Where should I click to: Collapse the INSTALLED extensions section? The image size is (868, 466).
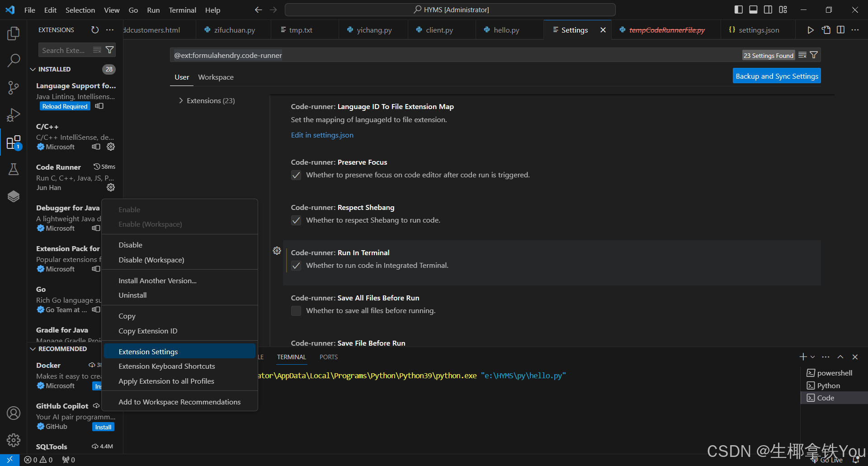(33, 69)
